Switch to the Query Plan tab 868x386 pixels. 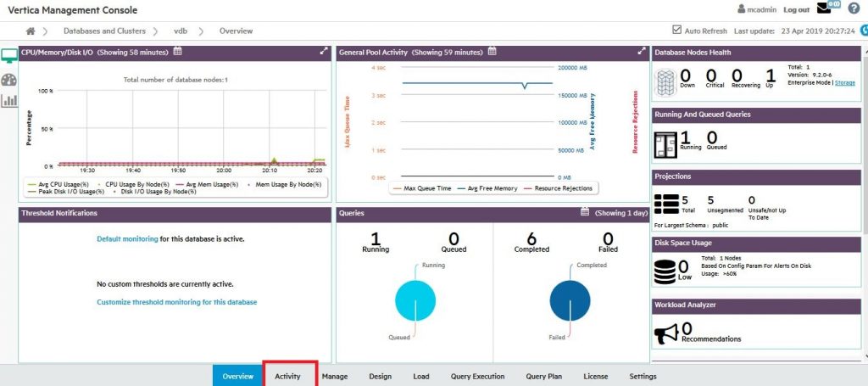tap(543, 376)
